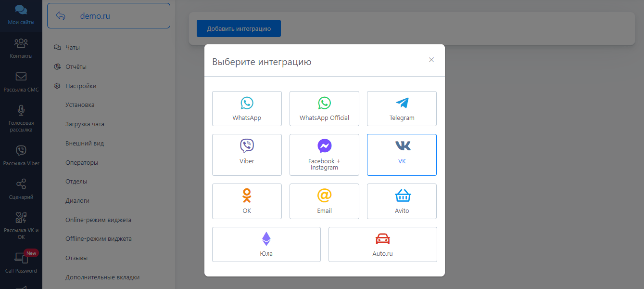Viewport: 644px width, 289px height.
Task: Go to Загрузка чата settings
Action: 85,124
